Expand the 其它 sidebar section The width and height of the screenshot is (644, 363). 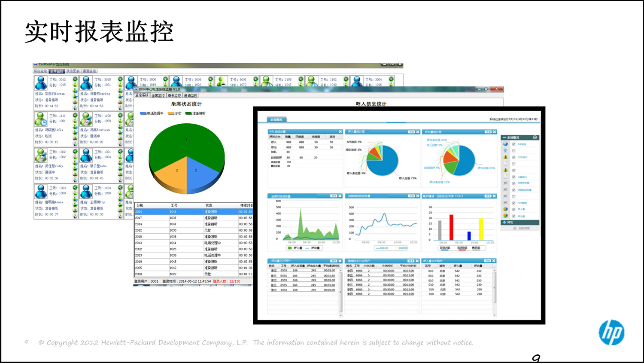click(505, 223)
